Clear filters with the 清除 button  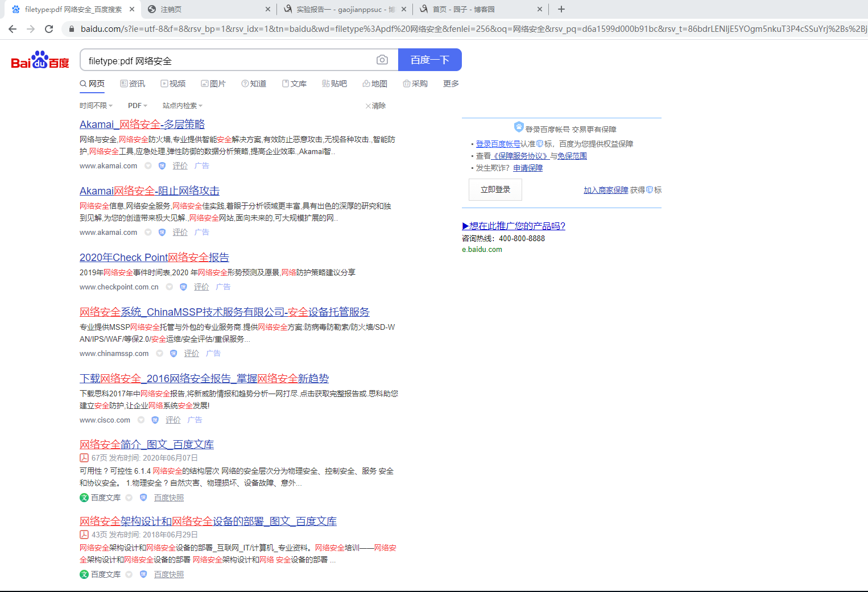pyautogui.click(x=375, y=106)
